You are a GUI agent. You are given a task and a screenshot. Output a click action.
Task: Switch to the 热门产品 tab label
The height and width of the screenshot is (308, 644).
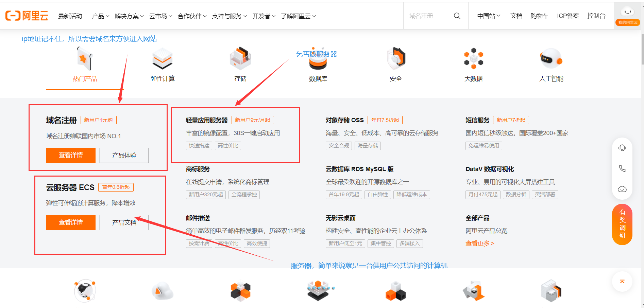tap(85, 79)
